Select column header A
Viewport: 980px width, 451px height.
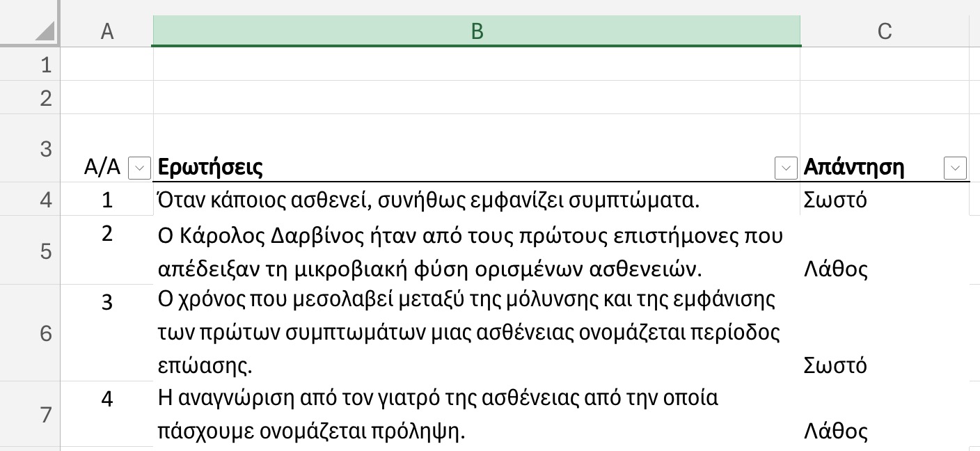pos(107,31)
